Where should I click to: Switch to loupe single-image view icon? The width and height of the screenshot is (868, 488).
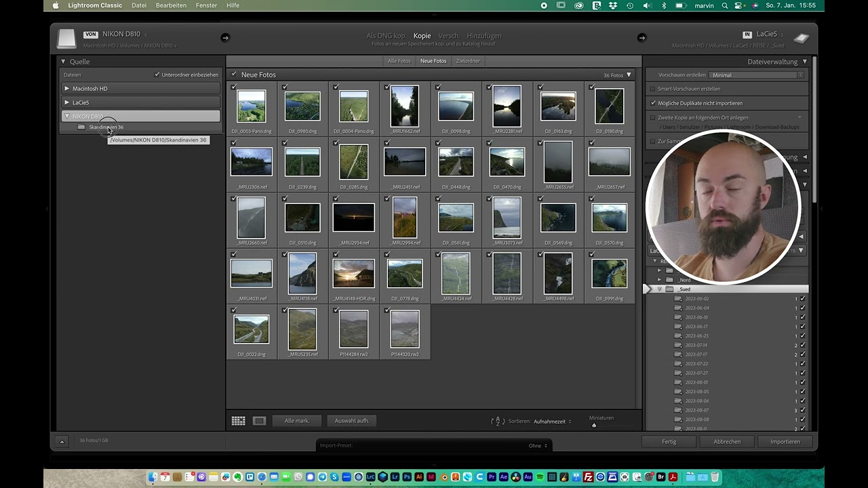259,421
